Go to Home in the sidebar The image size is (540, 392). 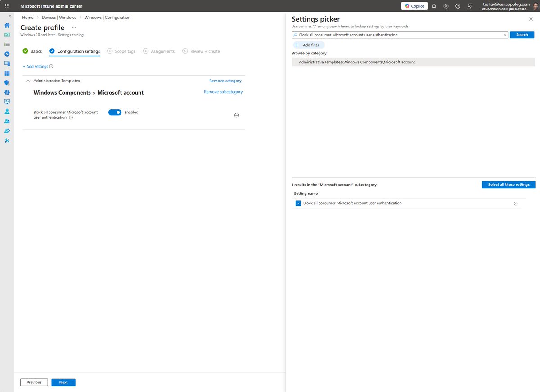[x=7, y=25]
